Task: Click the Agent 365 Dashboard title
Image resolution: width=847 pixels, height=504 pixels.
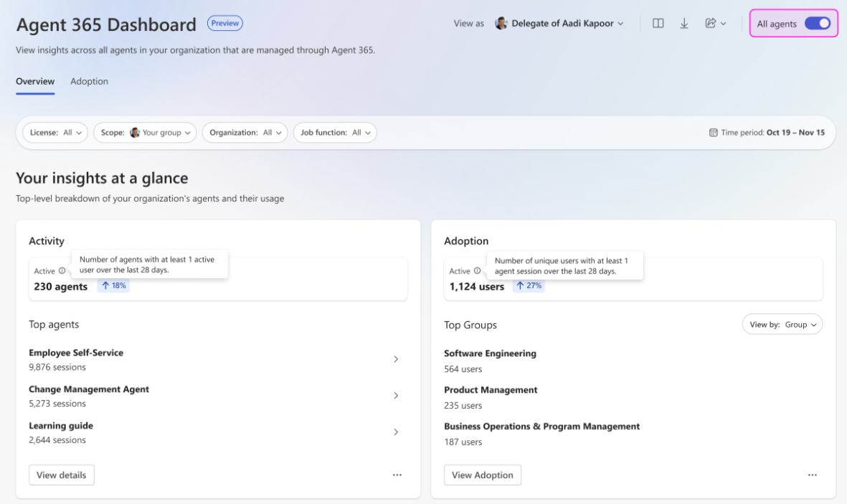Action: click(x=106, y=25)
